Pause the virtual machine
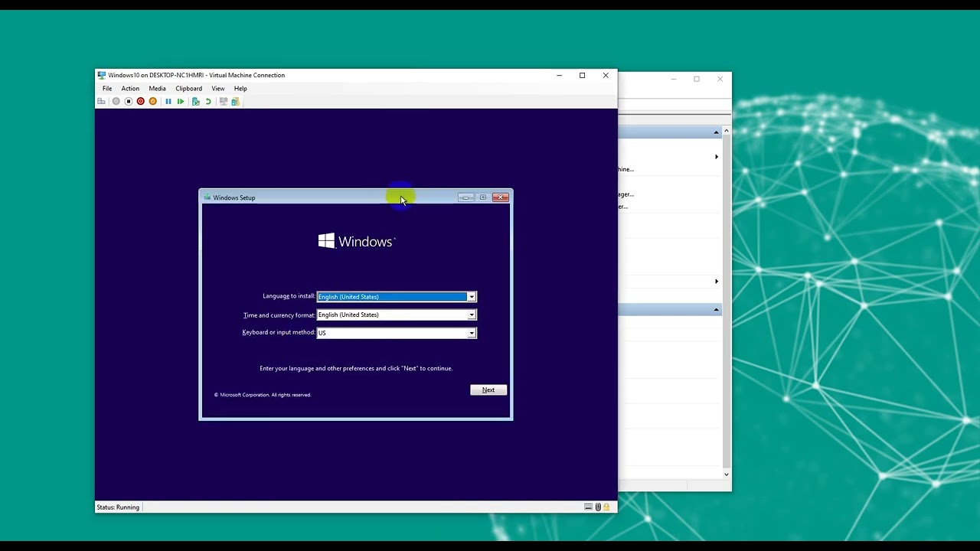 coord(168,101)
